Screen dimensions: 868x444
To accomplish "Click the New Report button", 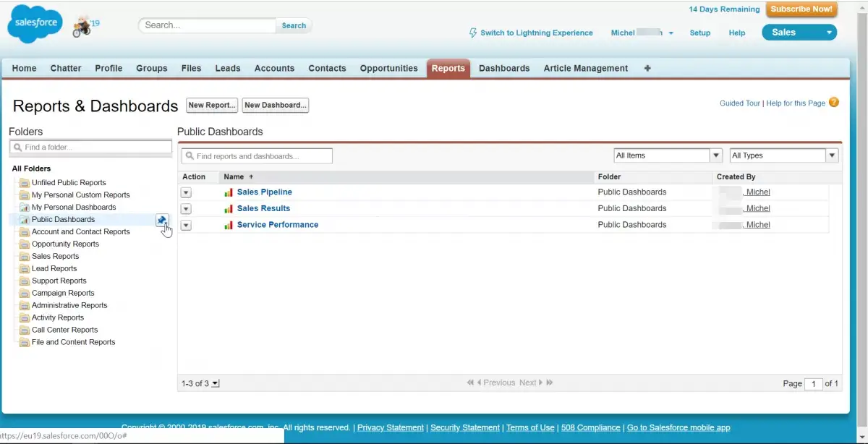I will point(212,105).
